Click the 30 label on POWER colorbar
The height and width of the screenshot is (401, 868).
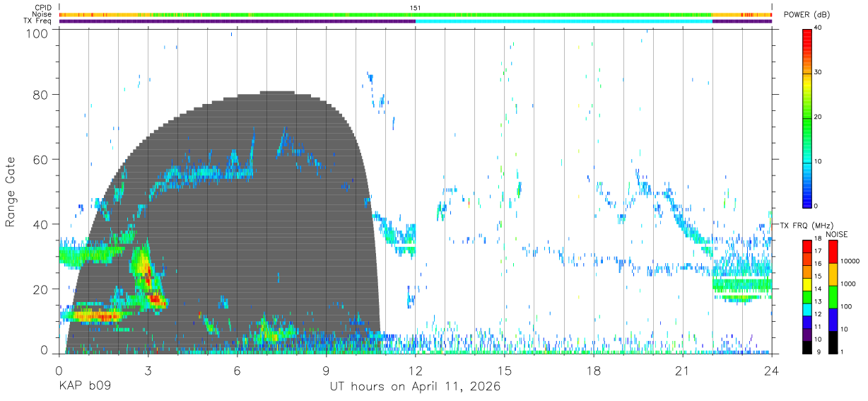pyautogui.click(x=819, y=72)
